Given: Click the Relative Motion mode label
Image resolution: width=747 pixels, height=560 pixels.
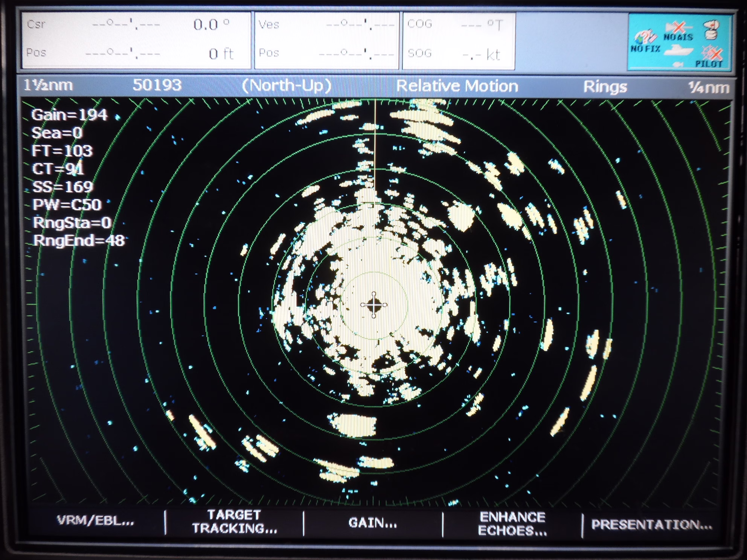Looking at the screenshot, I should pyautogui.click(x=457, y=86).
